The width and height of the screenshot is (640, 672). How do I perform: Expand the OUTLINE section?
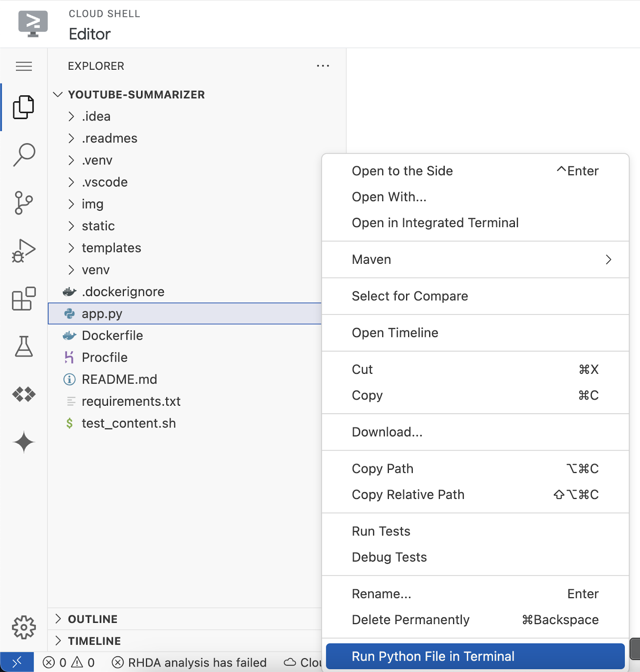[92, 619]
